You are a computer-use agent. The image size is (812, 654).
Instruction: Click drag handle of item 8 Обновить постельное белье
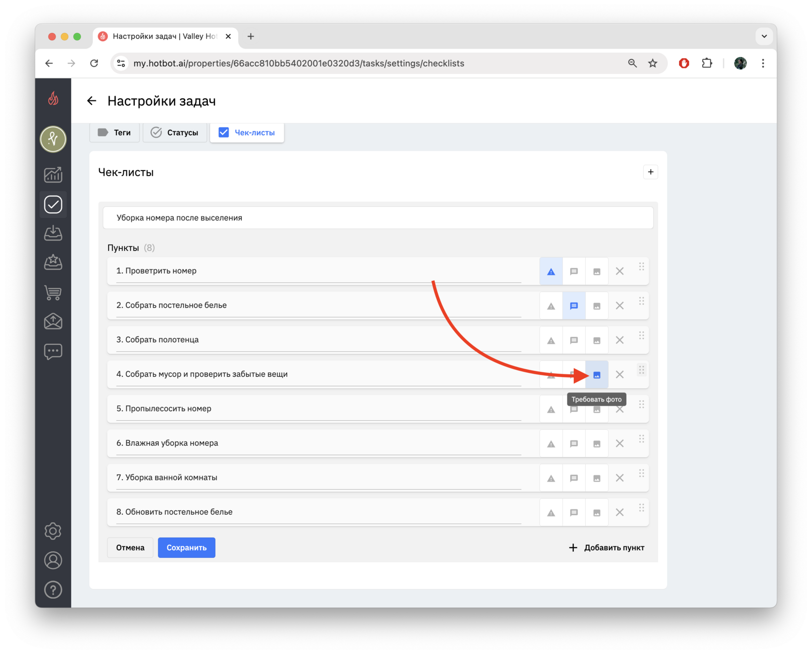pos(641,508)
